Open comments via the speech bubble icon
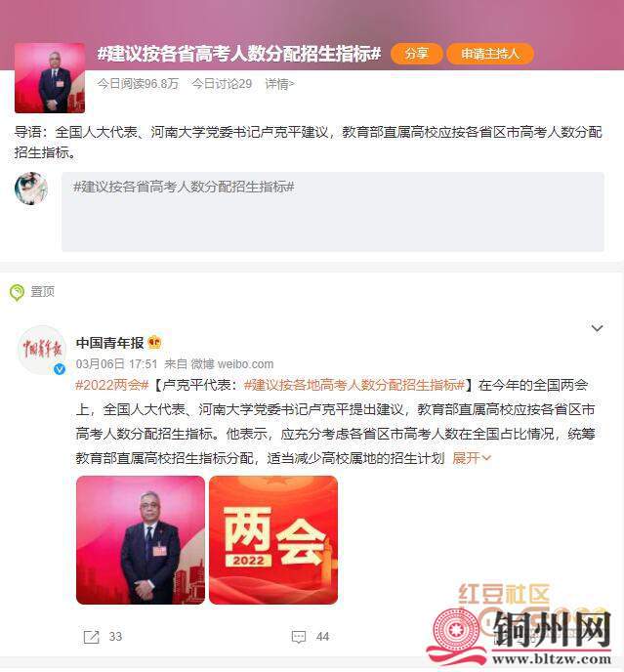624x672 pixels. pyautogui.click(x=299, y=637)
